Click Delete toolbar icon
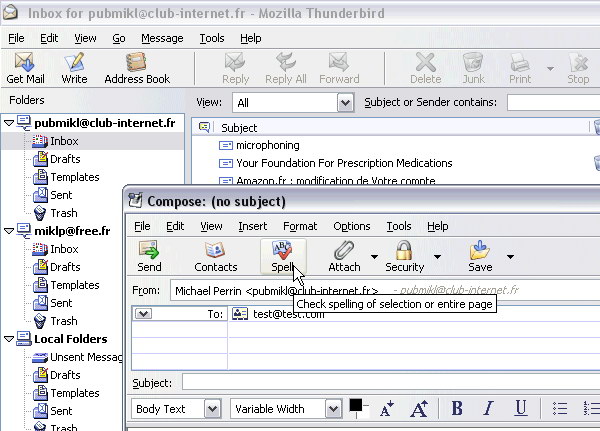Image resolution: width=600 pixels, height=431 pixels. pyautogui.click(x=426, y=68)
